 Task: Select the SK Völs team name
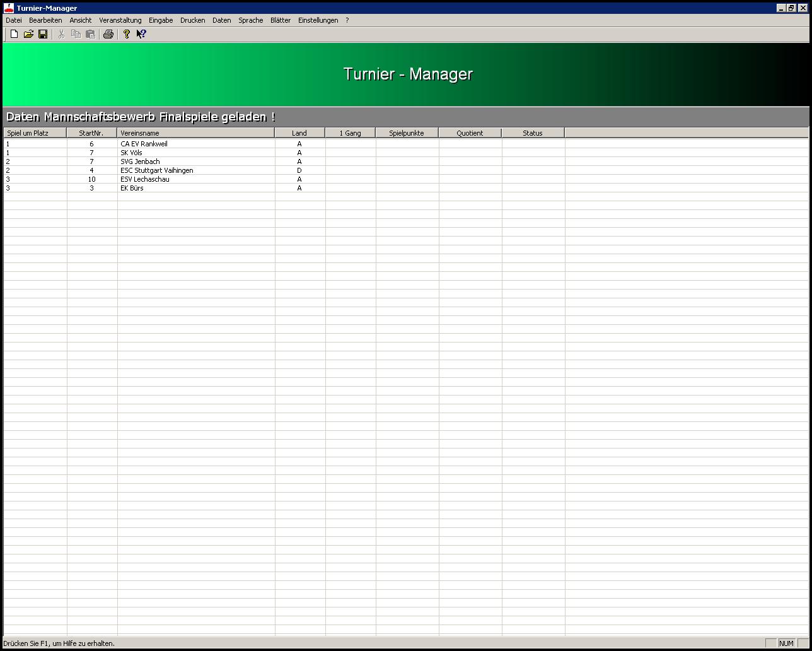pos(131,153)
